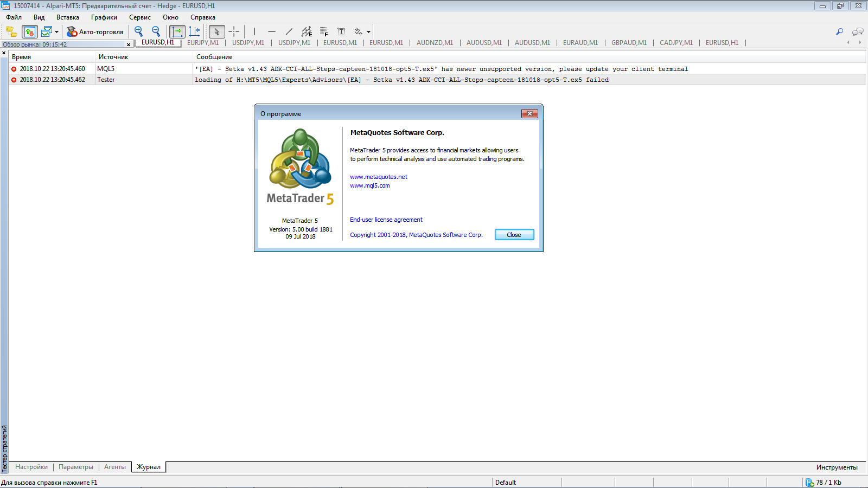Image resolution: width=868 pixels, height=488 pixels.
Task: Switch to the EURAUD,M1 chart tab
Action: click(580, 42)
